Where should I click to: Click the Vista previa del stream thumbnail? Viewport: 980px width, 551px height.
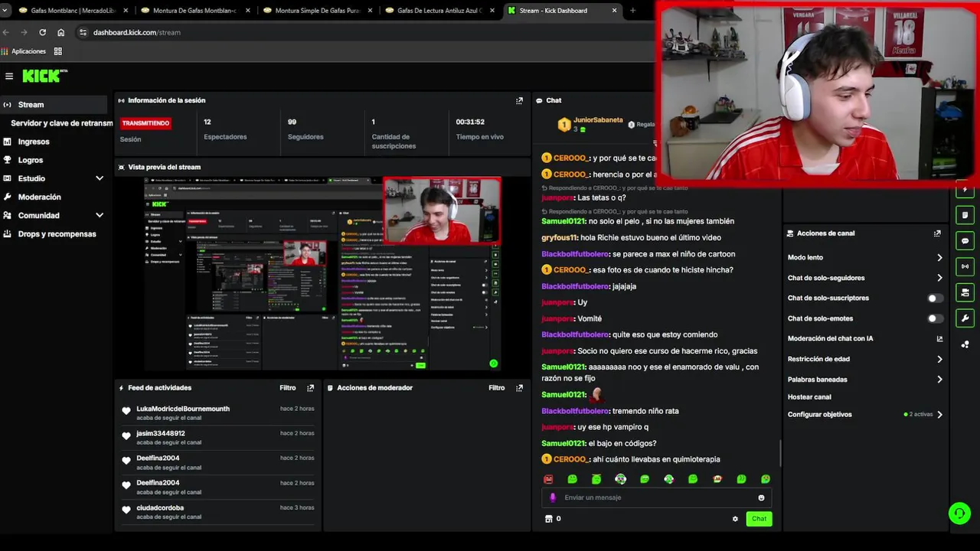[x=322, y=273]
